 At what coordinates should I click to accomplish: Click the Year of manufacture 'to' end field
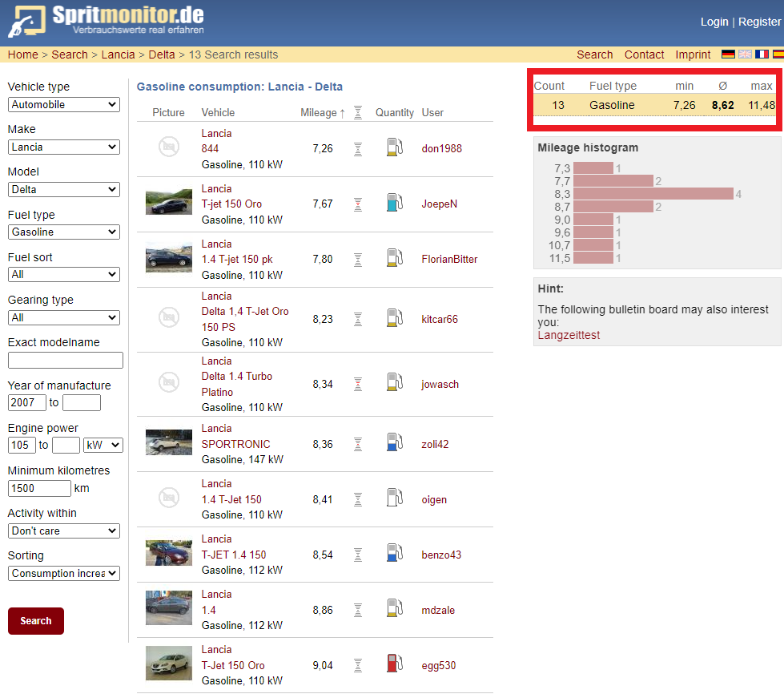[x=82, y=403]
